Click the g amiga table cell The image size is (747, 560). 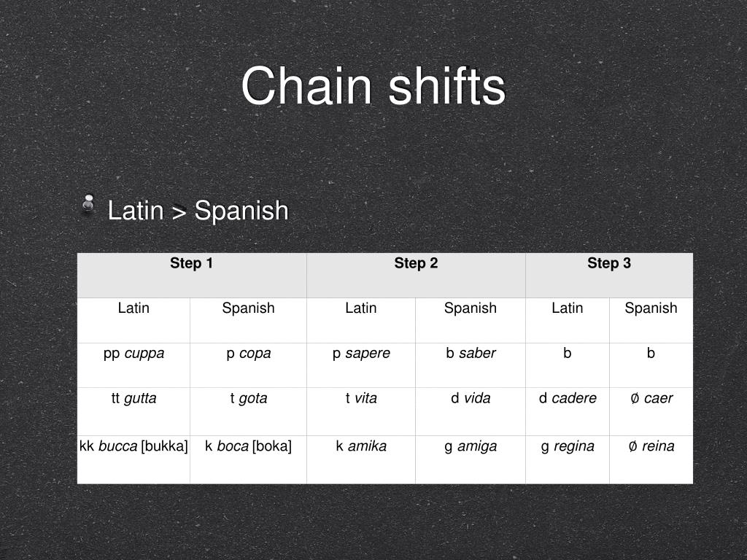point(471,459)
